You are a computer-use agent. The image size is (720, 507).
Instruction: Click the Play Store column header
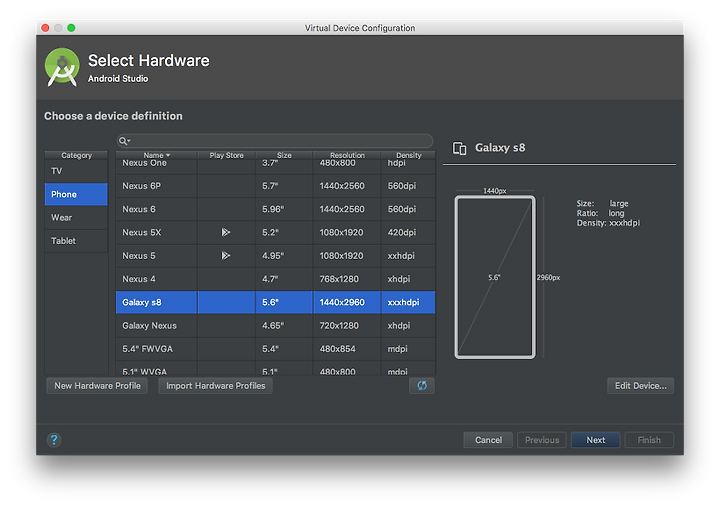(226, 155)
